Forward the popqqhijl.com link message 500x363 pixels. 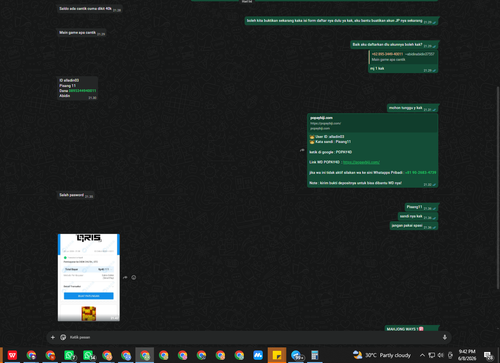coord(302,150)
